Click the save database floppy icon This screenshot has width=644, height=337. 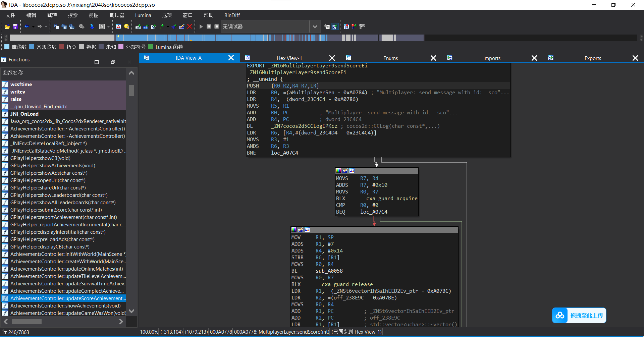click(x=15, y=26)
